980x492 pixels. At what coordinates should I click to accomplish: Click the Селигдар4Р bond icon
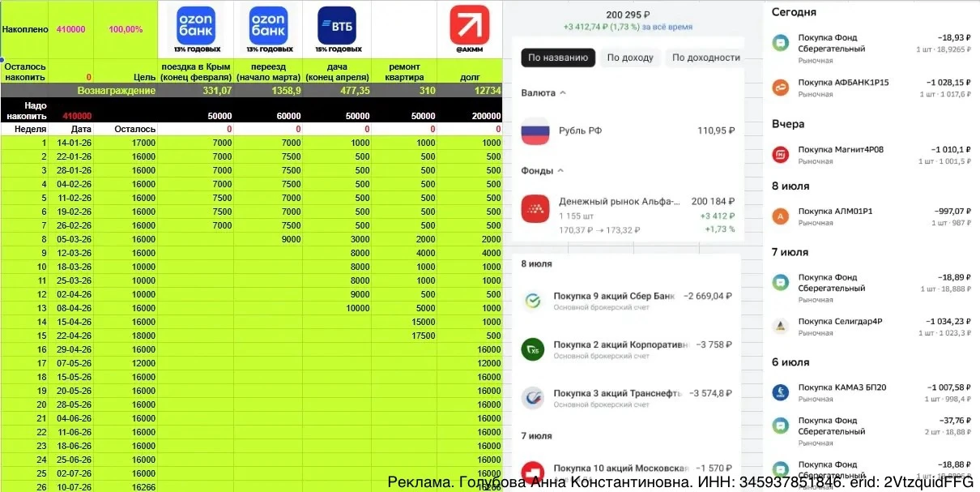(x=781, y=326)
